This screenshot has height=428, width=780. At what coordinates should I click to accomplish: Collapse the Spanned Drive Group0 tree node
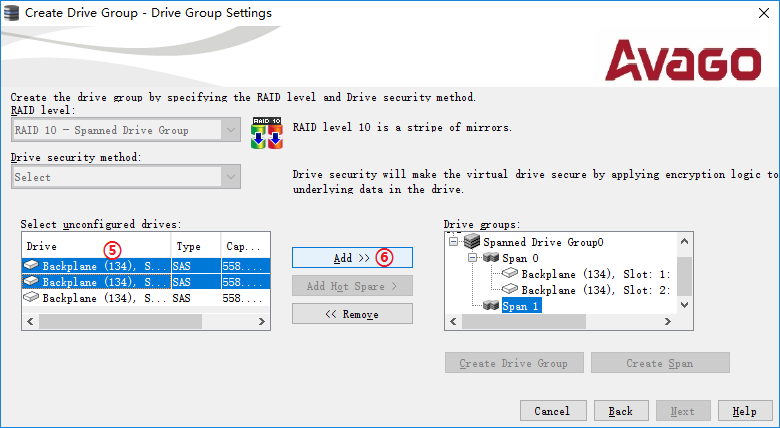tap(455, 241)
